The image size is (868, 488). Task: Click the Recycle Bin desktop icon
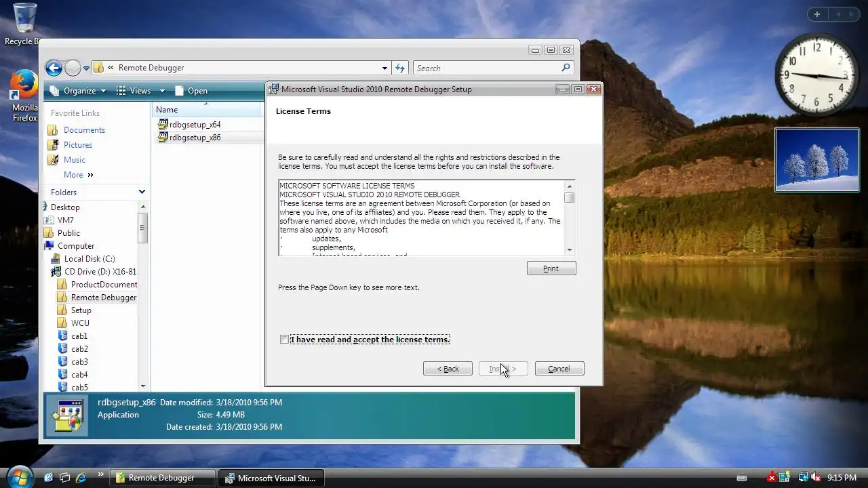click(x=24, y=24)
